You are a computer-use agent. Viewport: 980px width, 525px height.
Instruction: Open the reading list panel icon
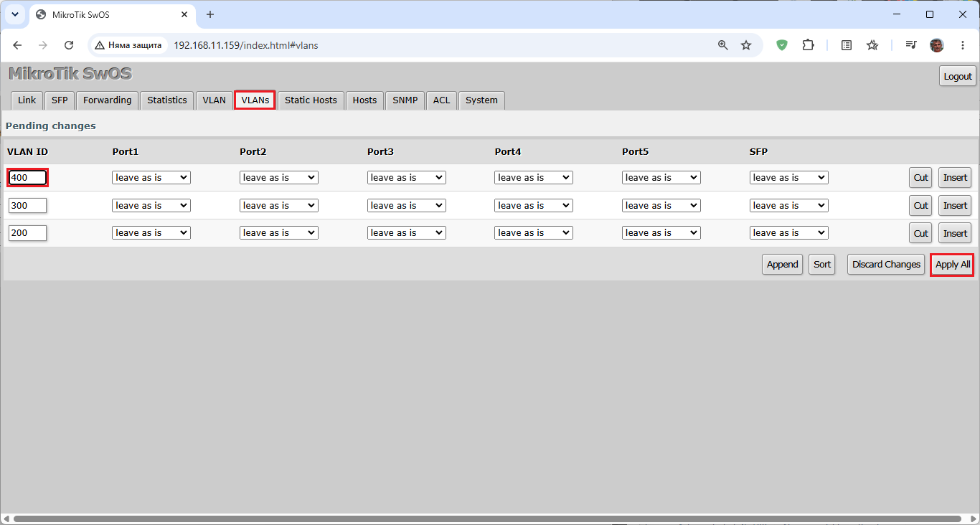847,45
